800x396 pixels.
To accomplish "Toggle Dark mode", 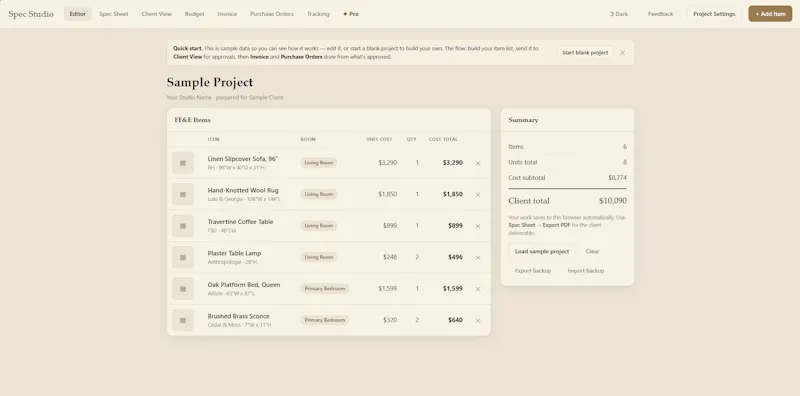I will pyautogui.click(x=619, y=14).
